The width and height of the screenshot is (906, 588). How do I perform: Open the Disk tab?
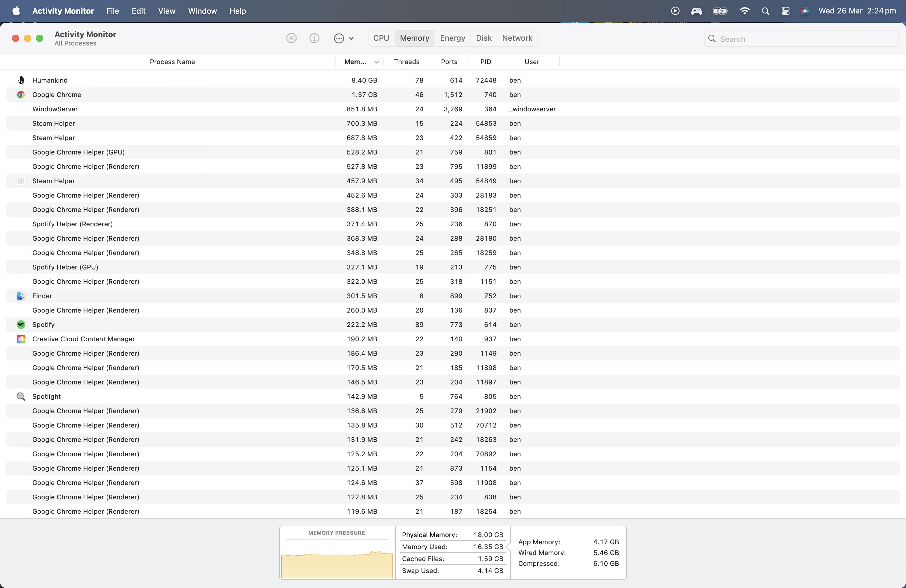(484, 38)
